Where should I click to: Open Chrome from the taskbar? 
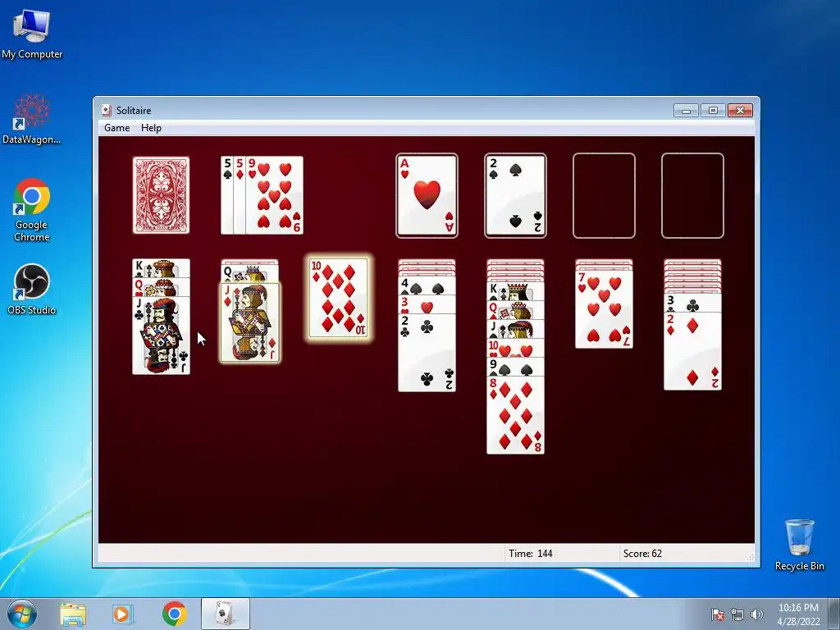175,614
